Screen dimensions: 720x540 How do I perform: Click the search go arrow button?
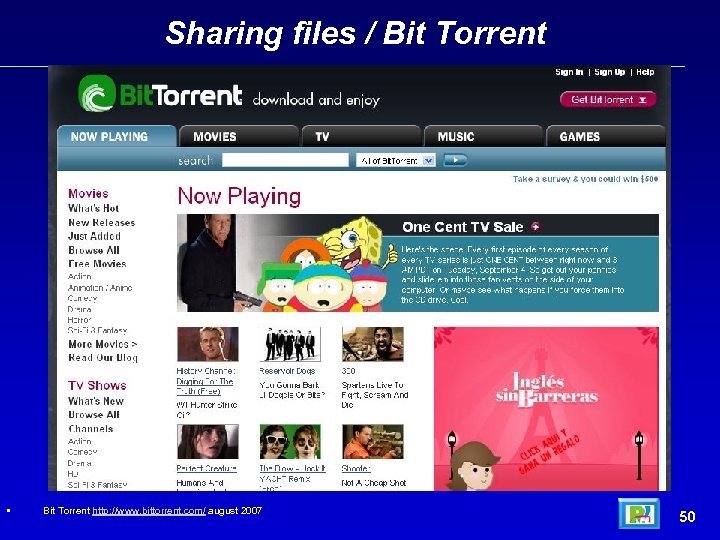coord(455,160)
